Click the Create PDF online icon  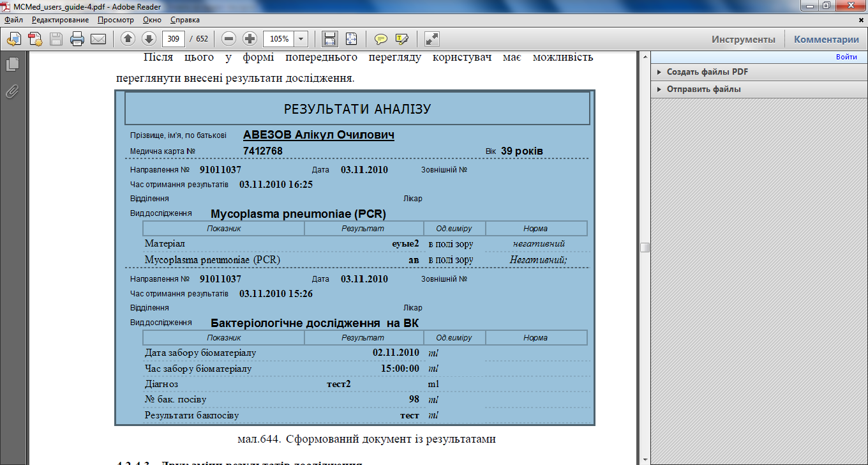tap(13, 39)
